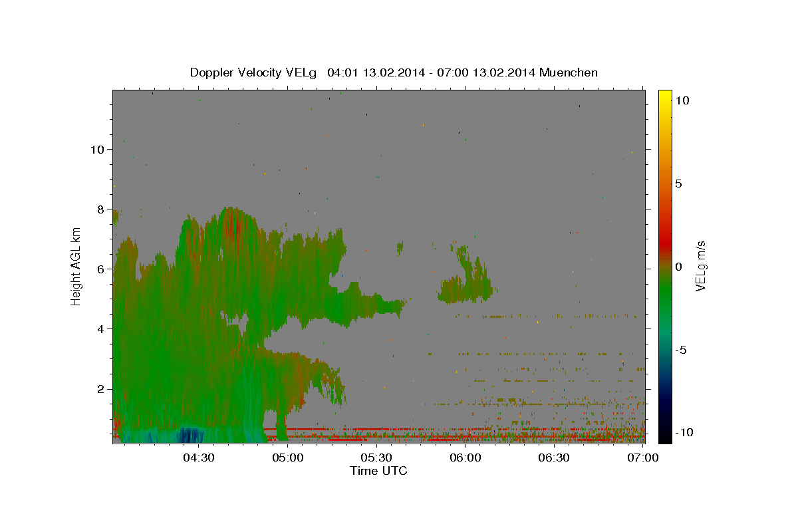Click the plot title 'Doppler Velocity VELg'

tap(255, 72)
